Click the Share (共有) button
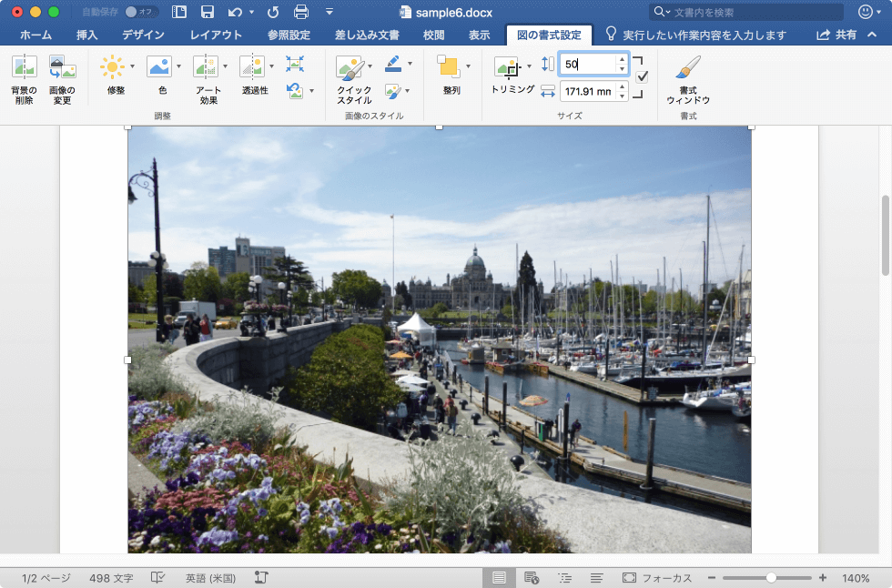The width and height of the screenshot is (892, 588). 836,35
